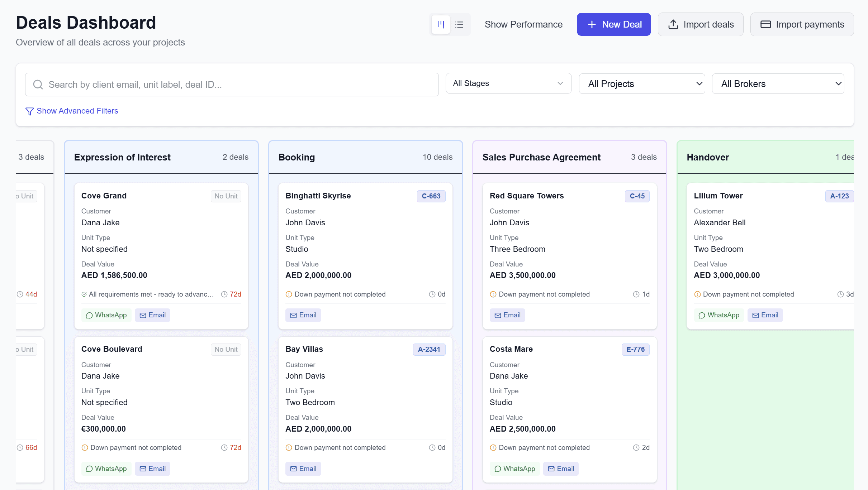Click the card icon on Import payments
Viewport: 868px width, 490px height.
click(766, 24)
